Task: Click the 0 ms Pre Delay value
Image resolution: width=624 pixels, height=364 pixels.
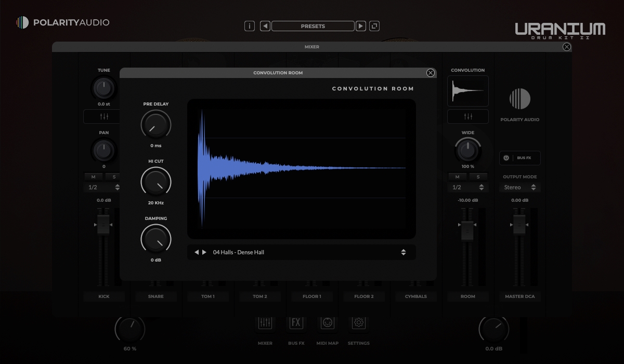Action: point(156,146)
